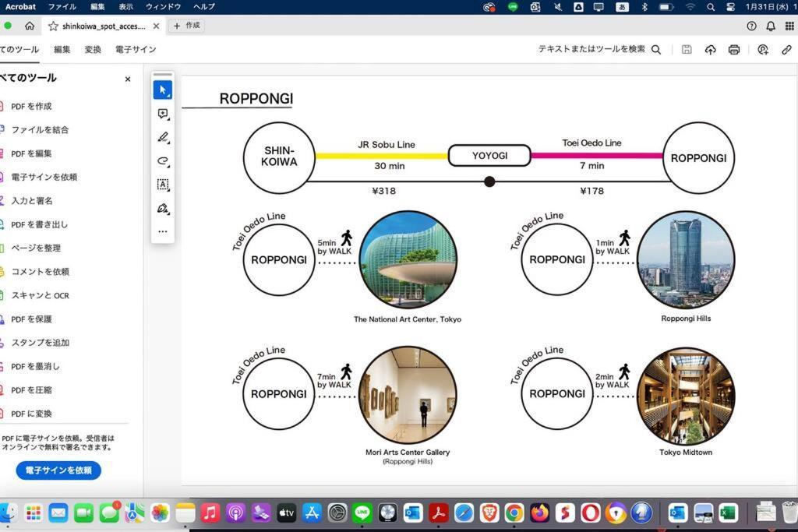The image size is (798, 532).
Task: Select the text box tool
Action: pos(162,185)
